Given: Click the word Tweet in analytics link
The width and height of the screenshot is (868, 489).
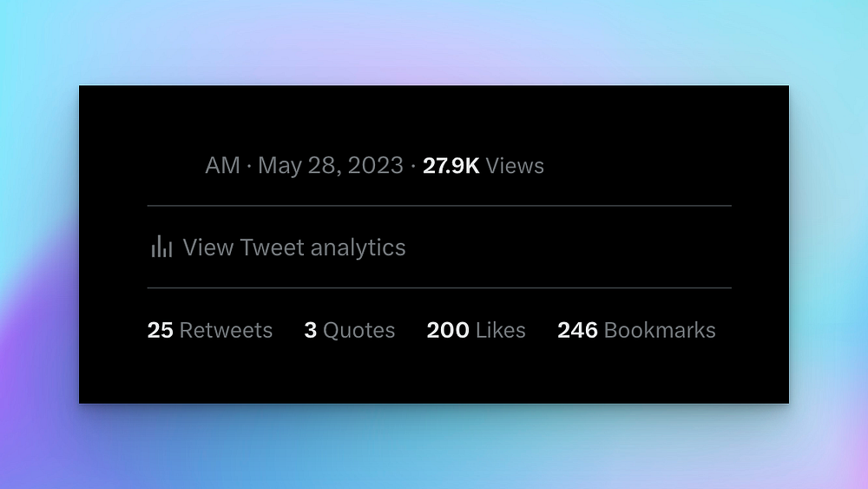Looking at the screenshot, I should point(272,248).
